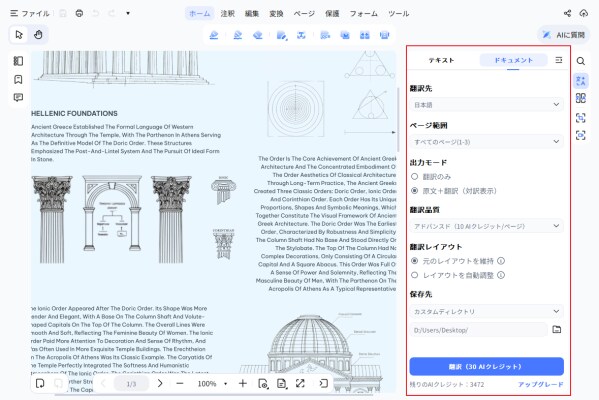Click the save path input field
Image resolution: width=599 pixels, height=400 pixels.
[478, 330]
